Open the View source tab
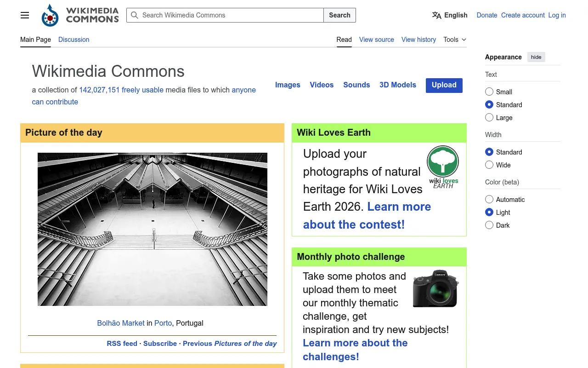The height and width of the screenshot is (368, 588). (x=377, y=40)
